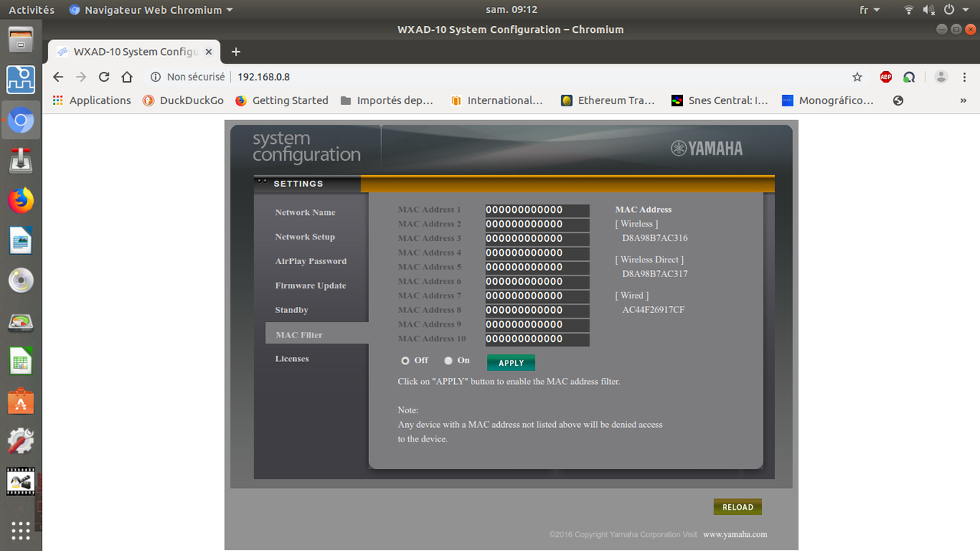
Task: Open the file manager in the dock
Action: tap(21, 38)
